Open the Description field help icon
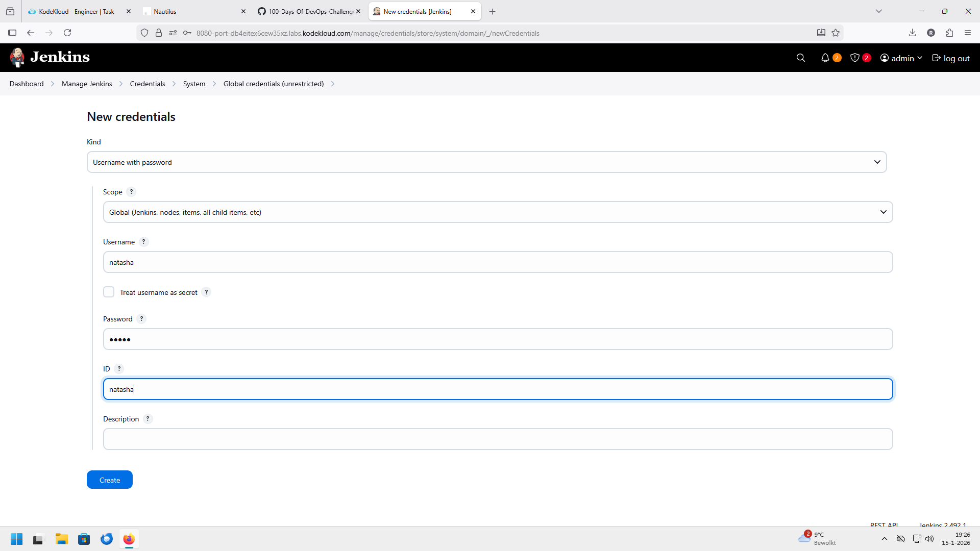 point(148,419)
